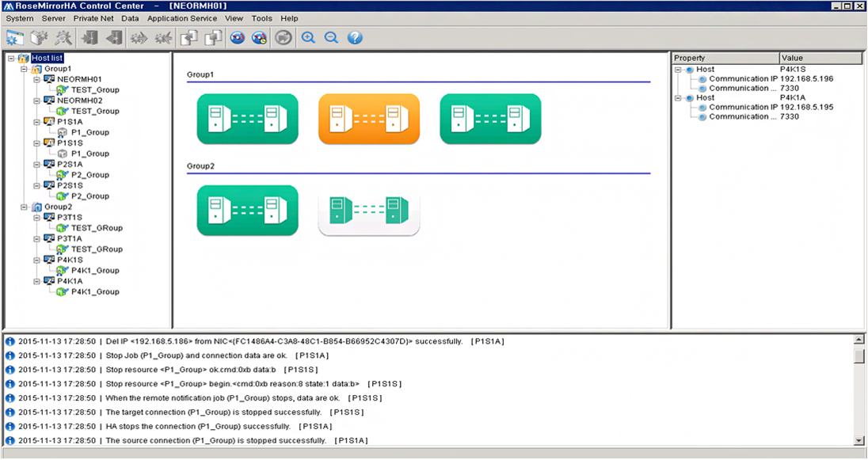Select P4K1_Group under P4K1A
This screenshot has height=460, width=868.
point(95,292)
